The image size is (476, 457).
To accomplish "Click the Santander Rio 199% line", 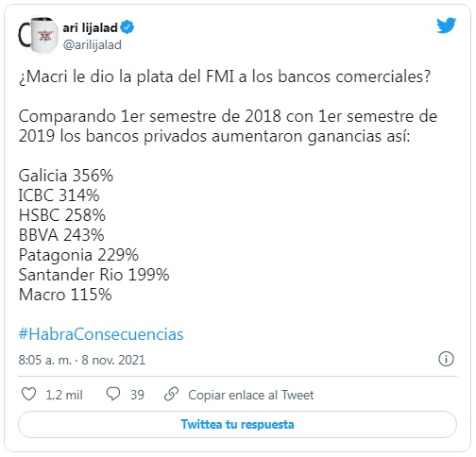I will pos(94,275).
